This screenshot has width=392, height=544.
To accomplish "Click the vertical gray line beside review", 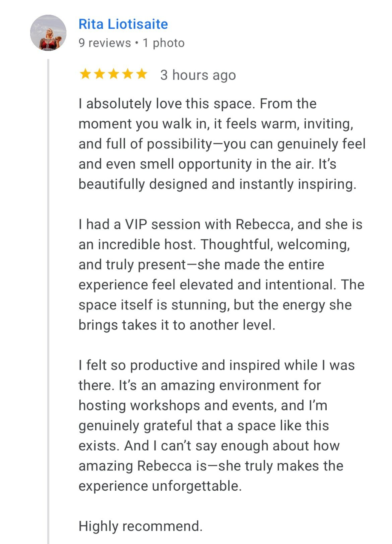I will coord(48,302).
